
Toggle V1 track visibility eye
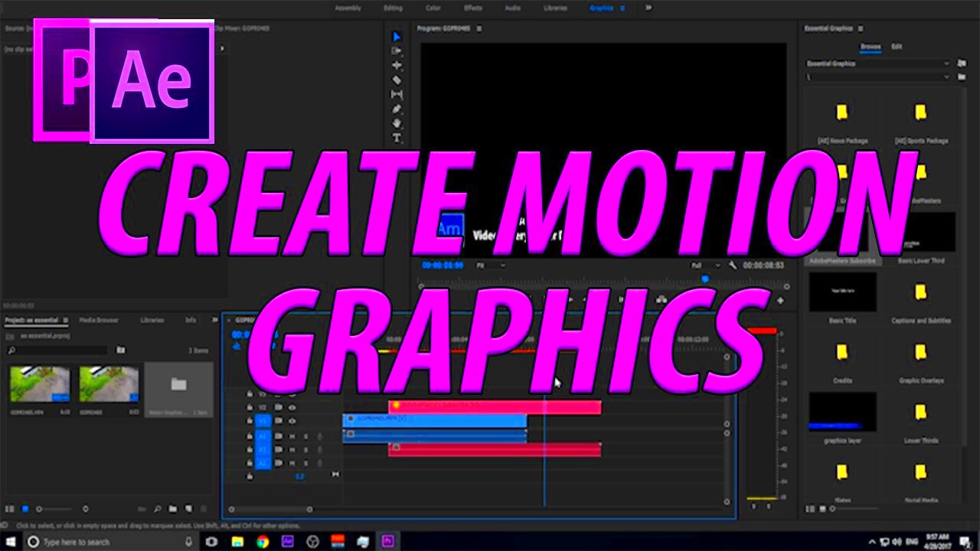point(292,420)
